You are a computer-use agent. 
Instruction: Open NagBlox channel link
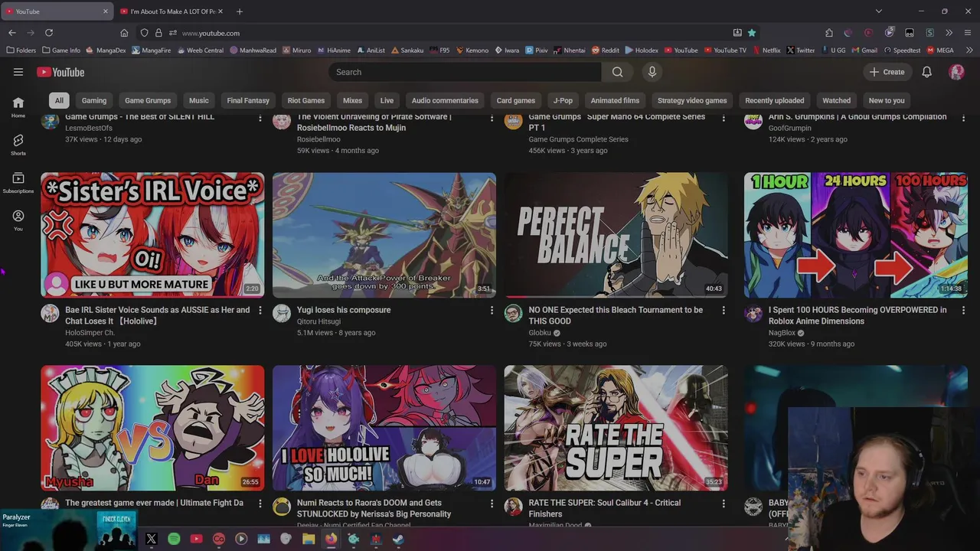(782, 333)
